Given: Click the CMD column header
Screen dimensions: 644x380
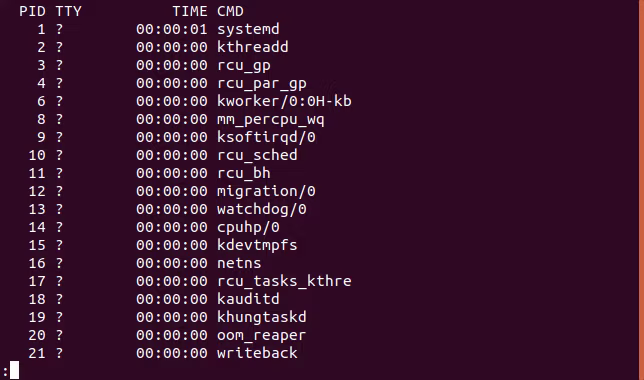Looking at the screenshot, I should coord(230,11).
